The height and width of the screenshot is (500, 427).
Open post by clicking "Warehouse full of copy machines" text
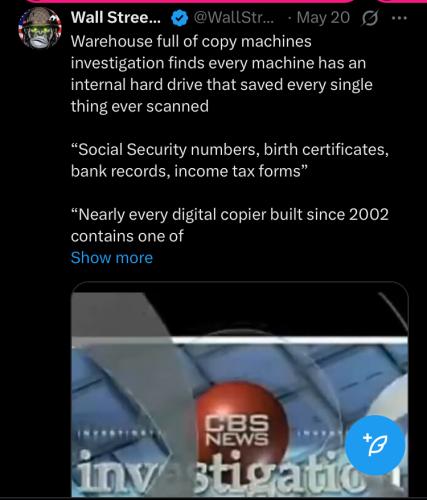click(191, 42)
